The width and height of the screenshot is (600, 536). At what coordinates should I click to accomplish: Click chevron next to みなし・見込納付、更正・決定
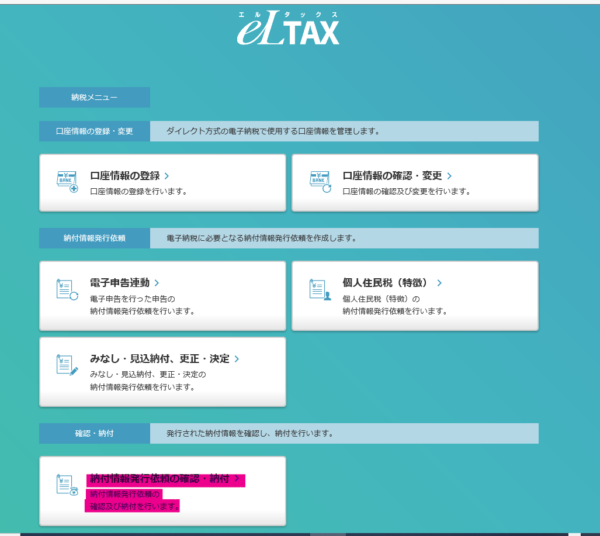[x=236, y=359]
